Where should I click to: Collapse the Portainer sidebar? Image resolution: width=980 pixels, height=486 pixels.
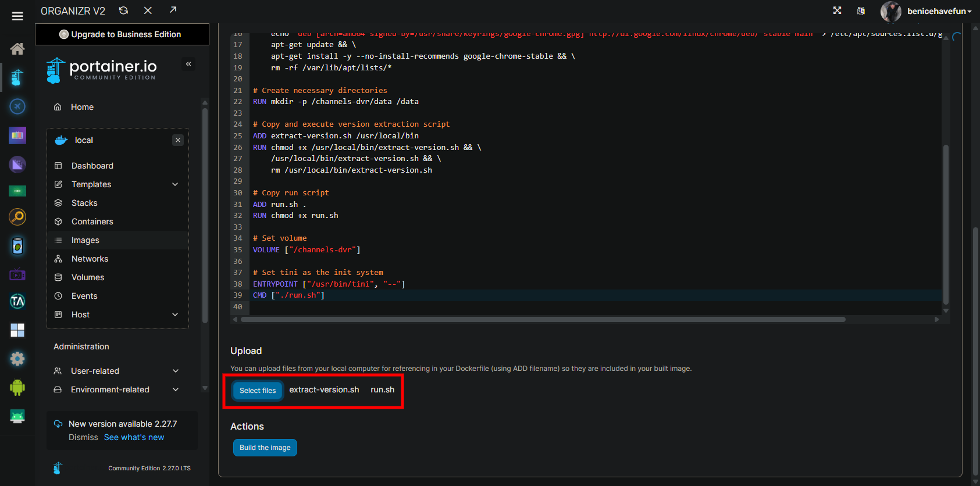pos(188,64)
